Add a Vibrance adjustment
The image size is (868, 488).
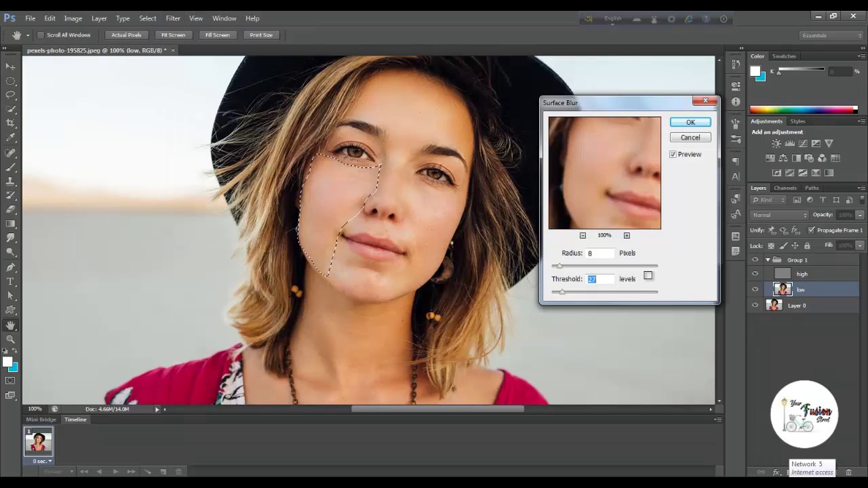(x=829, y=144)
